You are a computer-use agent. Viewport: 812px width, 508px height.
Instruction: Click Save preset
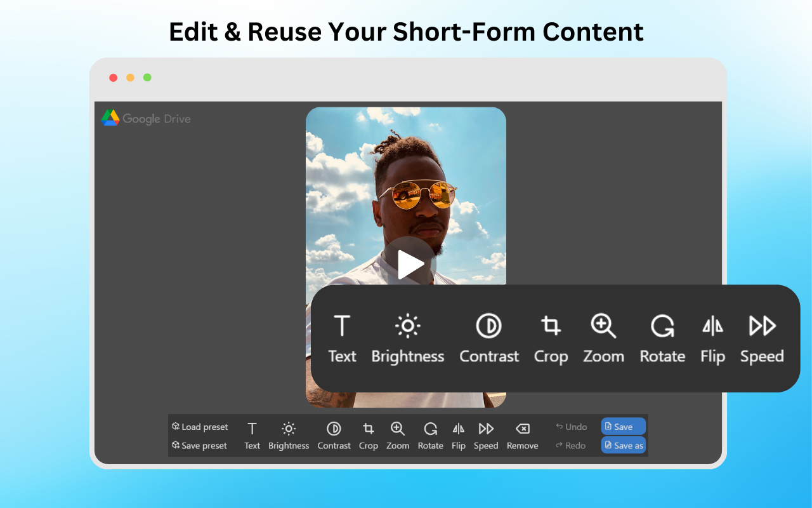(199, 446)
